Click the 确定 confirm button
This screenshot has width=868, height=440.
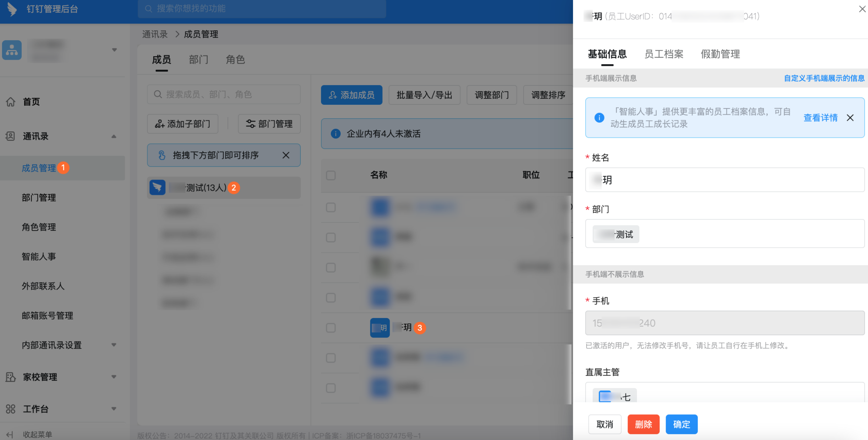tap(681, 424)
